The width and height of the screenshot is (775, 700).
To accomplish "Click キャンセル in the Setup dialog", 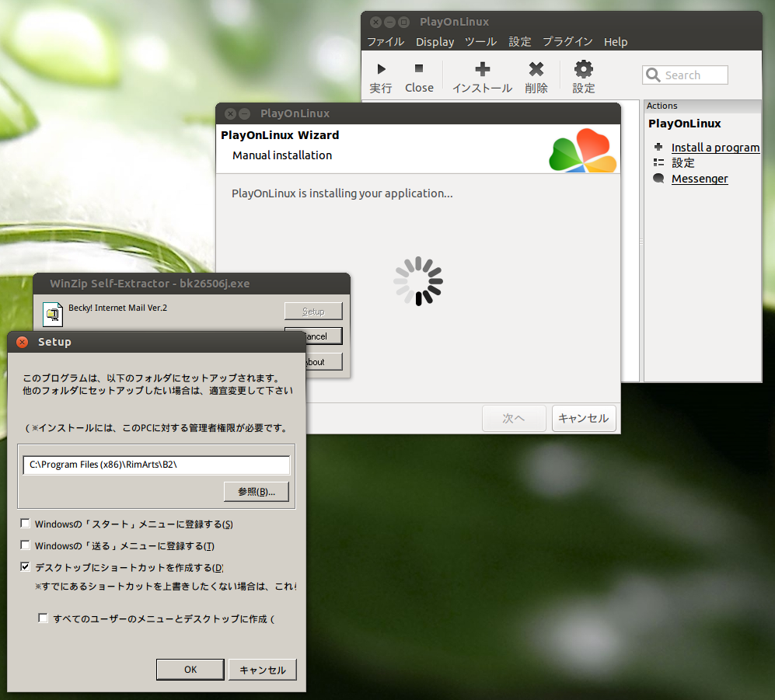I will pos(263,670).
